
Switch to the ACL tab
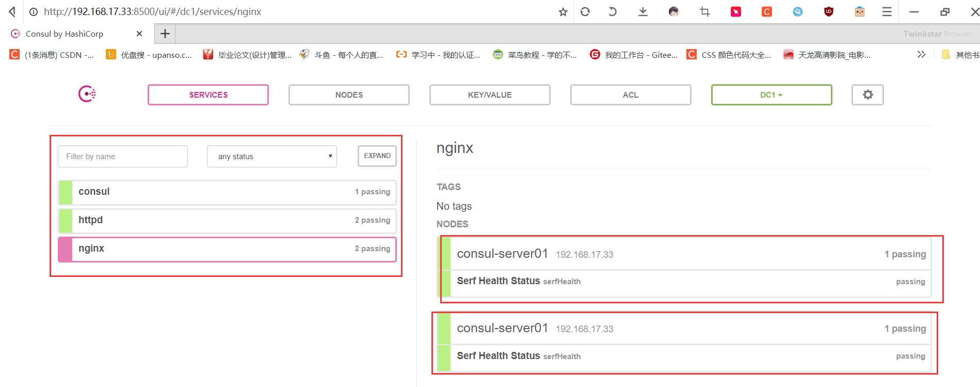[x=631, y=95]
